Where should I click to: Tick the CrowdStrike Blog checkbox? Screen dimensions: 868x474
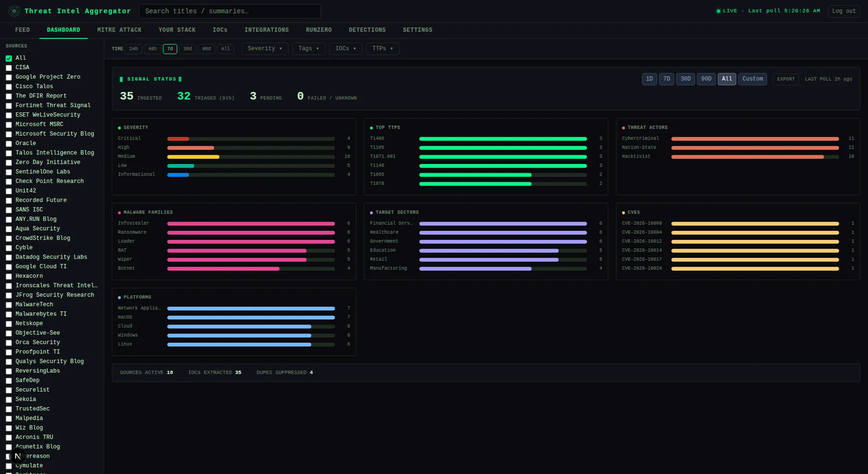9,238
